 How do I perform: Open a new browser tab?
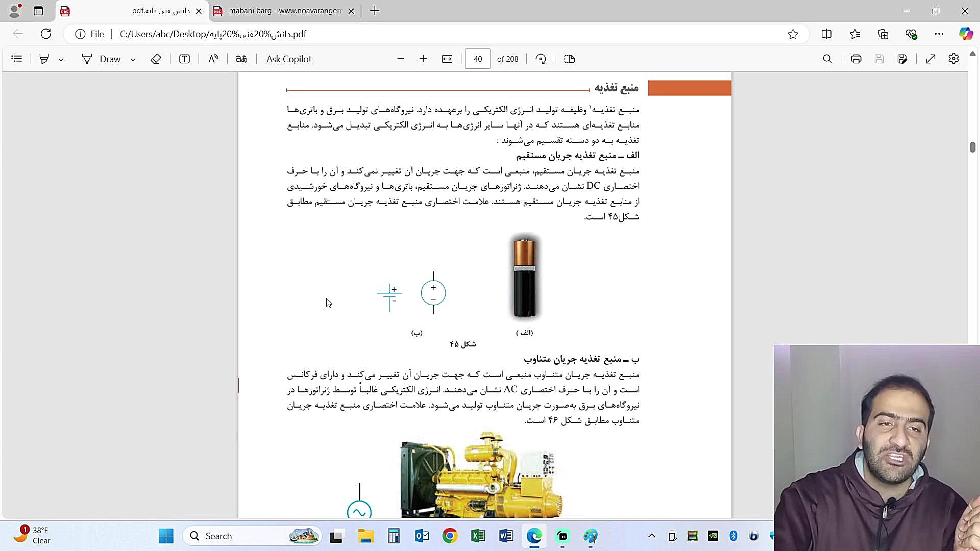pos(375,11)
